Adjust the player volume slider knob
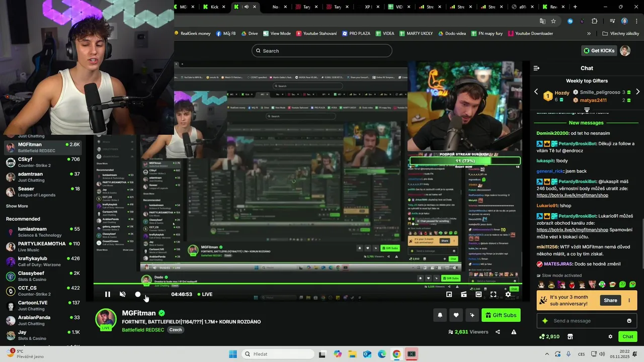Screen dimensions: 644x362 138,294
